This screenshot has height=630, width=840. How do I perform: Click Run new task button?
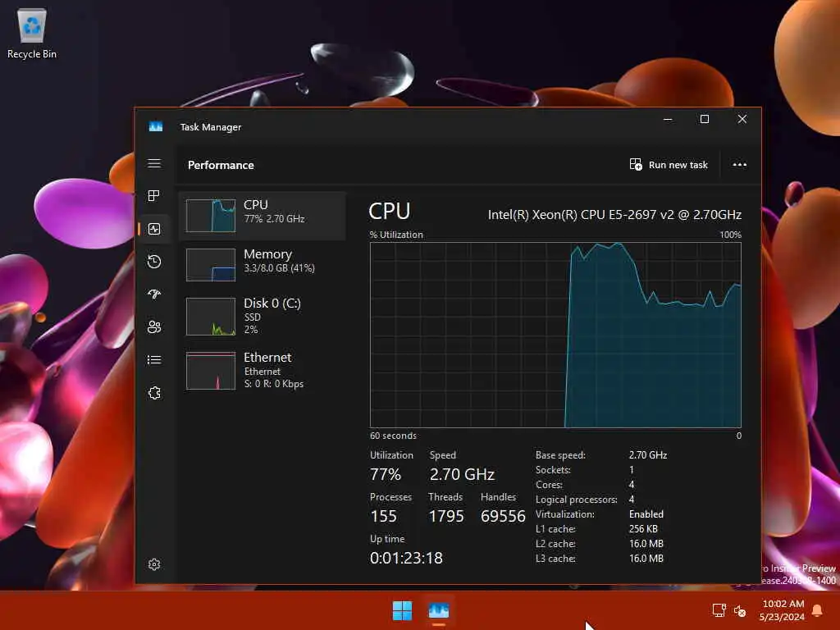point(669,164)
